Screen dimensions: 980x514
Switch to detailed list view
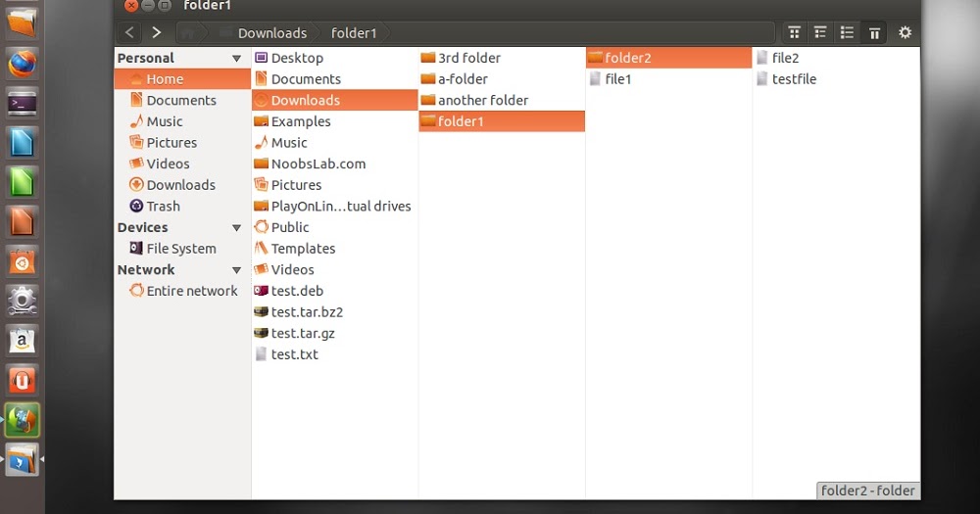820,32
